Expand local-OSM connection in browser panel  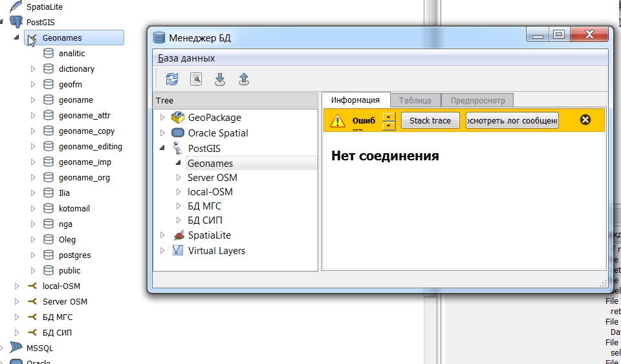[x=17, y=286]
